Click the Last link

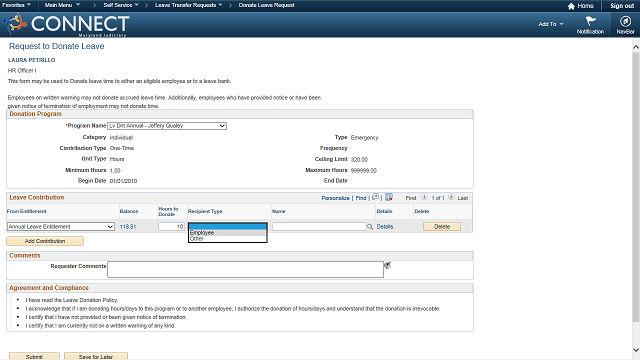pos(463,198)
